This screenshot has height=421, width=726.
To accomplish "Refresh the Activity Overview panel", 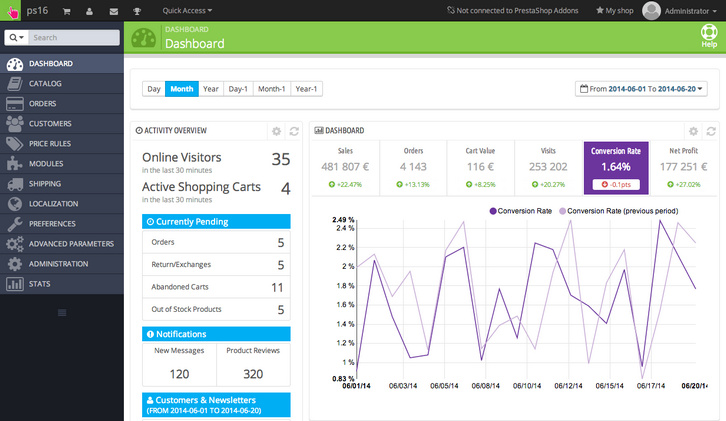I will coord(294,131).
